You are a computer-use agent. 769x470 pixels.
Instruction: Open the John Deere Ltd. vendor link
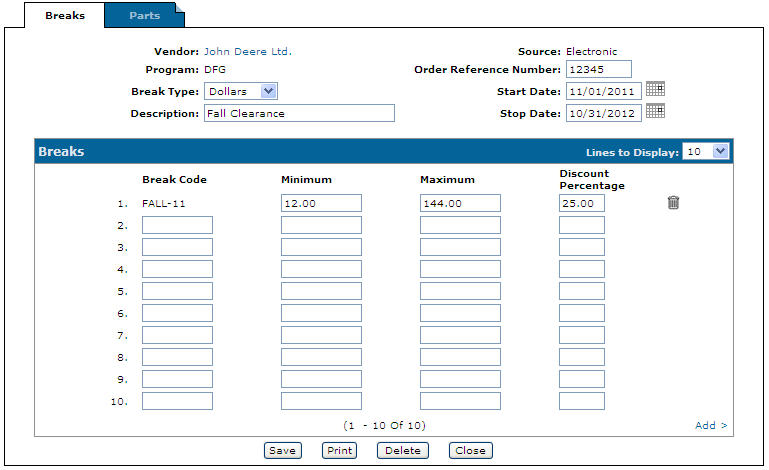pyautogui.click(x=248, y=52)
